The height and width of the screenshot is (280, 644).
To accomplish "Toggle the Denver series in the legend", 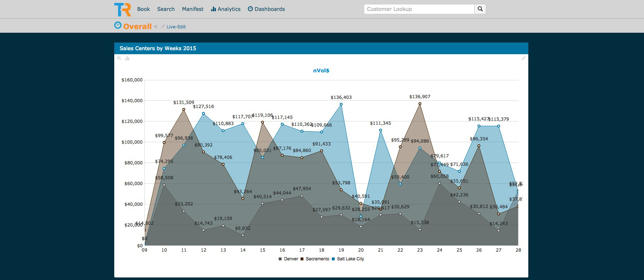I will click(288, 259).
